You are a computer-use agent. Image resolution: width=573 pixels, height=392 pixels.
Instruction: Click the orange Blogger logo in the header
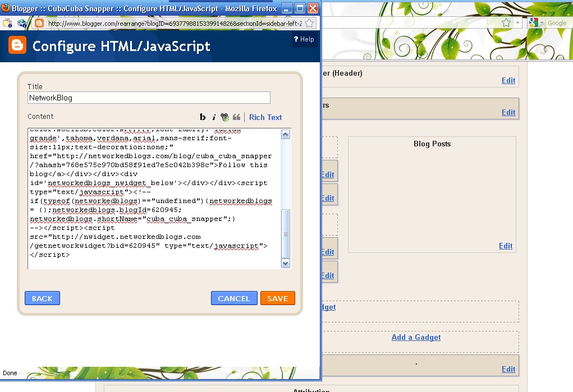pyautogui.click(x=17, y=45)
